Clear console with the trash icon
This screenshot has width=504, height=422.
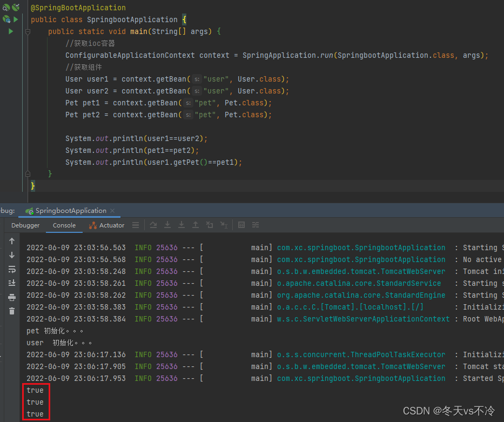(12, 311)
